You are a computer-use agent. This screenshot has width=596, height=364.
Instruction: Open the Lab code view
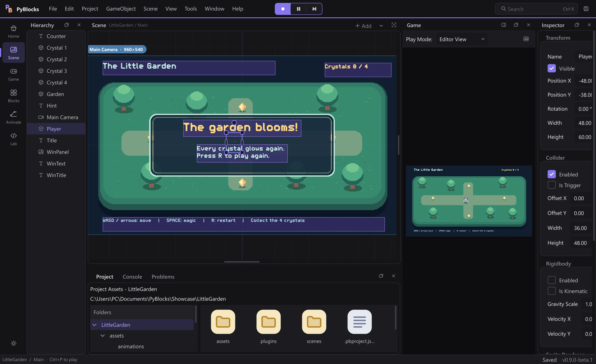click(x=13, y=139)
